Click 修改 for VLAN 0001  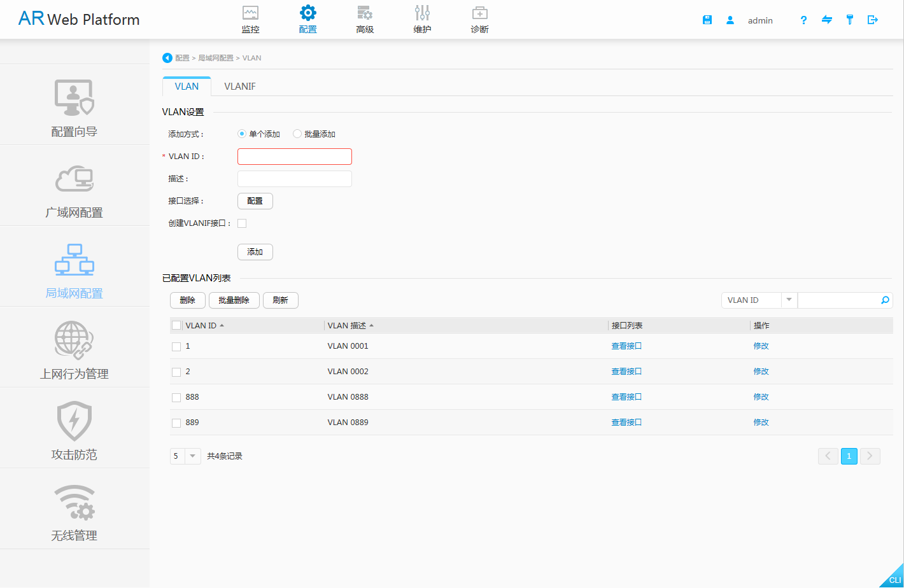click(761, 346)
